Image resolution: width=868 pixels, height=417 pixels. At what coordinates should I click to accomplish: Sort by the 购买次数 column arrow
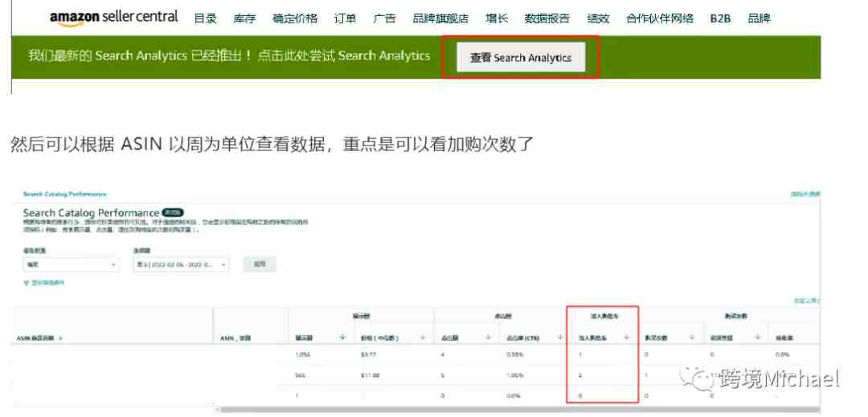click(x=692, y=337)
